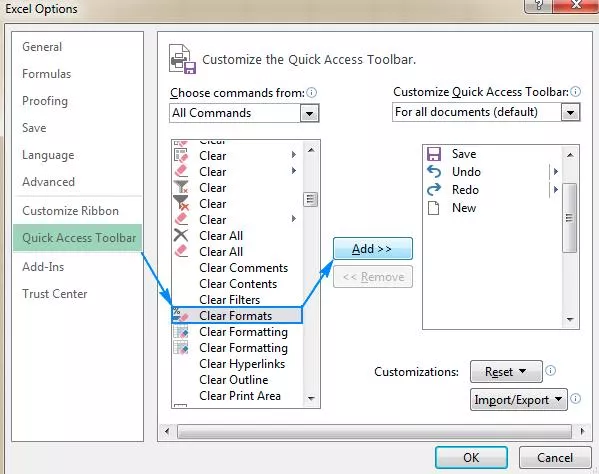Open the Import/Export dropdown button

click(x=519, y=400)
